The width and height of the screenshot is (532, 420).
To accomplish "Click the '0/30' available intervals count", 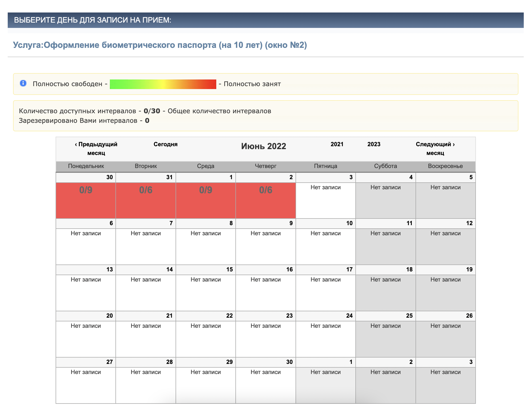I will (x=152, y=111).
